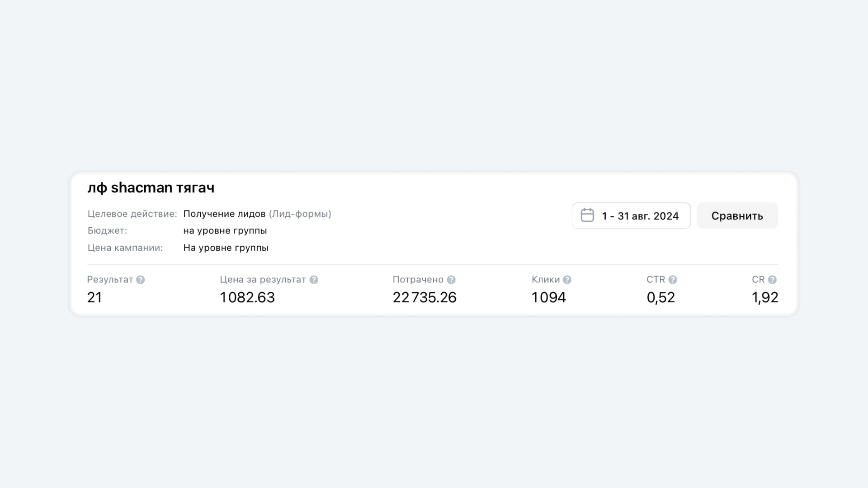Click the Результат metric label

coord(110,280)
